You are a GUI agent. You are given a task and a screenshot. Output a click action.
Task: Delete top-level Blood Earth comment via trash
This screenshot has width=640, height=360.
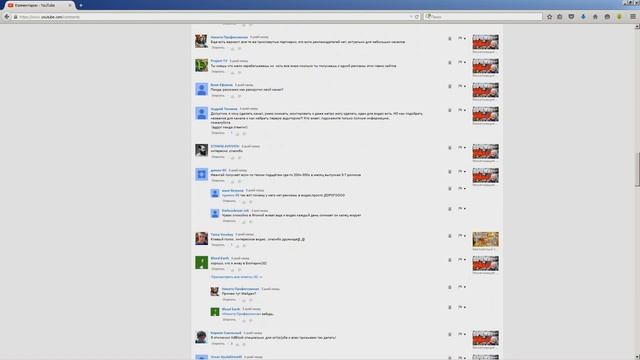click(450, 260)
